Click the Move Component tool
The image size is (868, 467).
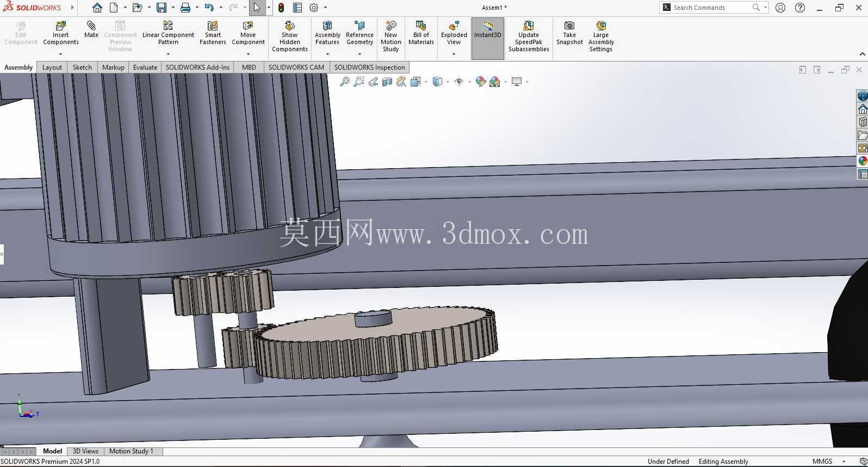click(x=248, y=33)
